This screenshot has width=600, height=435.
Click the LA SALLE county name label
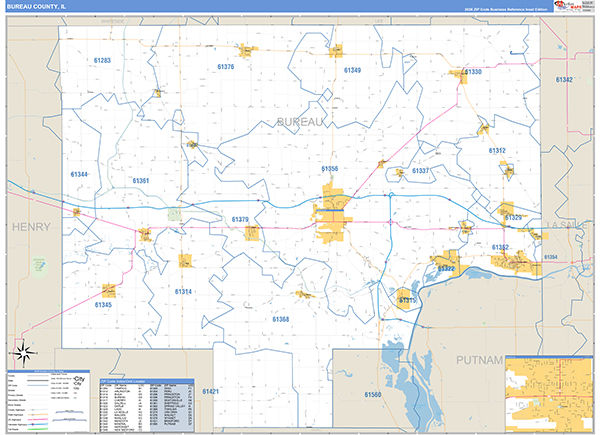(567, 226)
